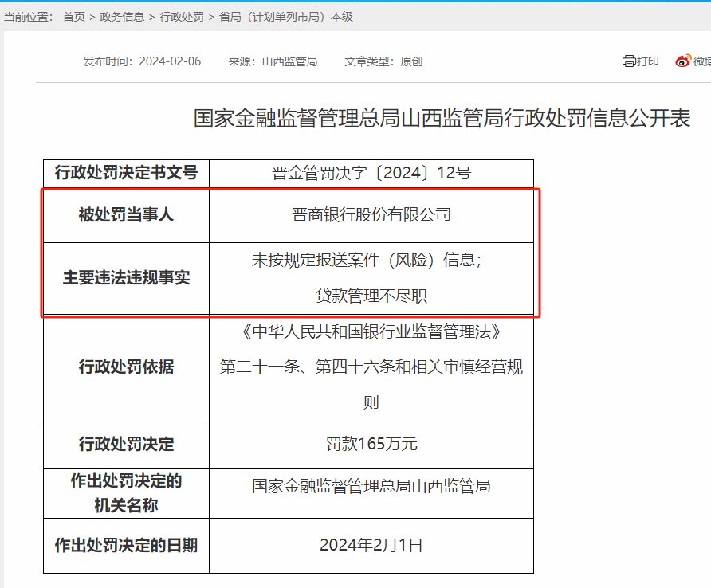The height and width of the screenshot is (588, 711).
Task: Open the 首页 breadcrumb link
Action: (74, 17)
